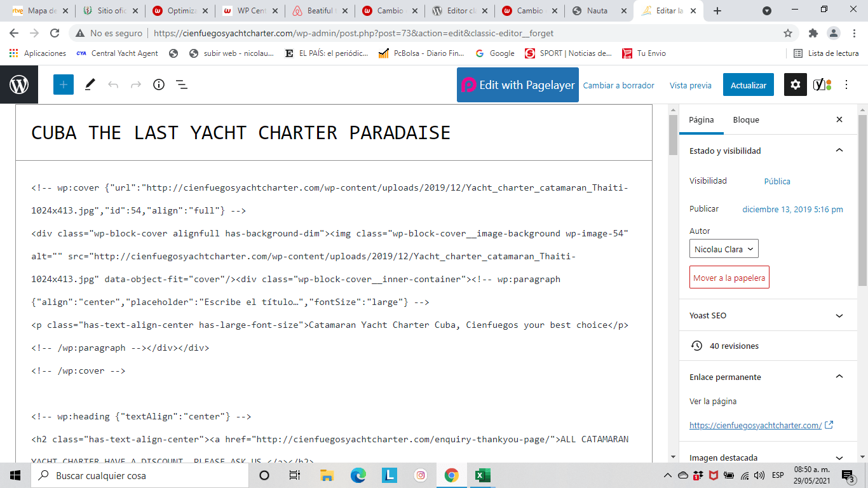The image size is (868, 488).
Task: Go back in Chrome
Action: pyautogui.click(x=14, y=33)
